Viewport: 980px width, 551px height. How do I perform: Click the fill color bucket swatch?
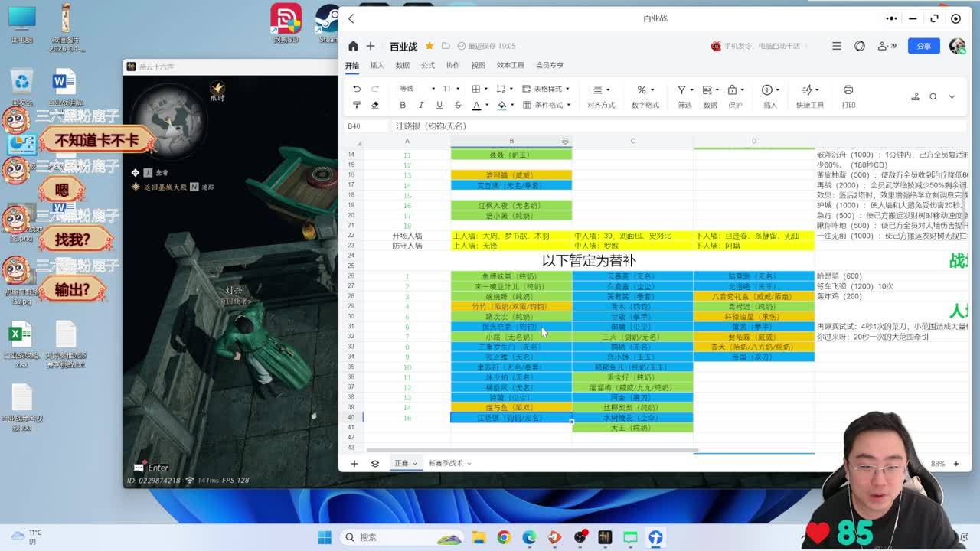click(501, 106)
